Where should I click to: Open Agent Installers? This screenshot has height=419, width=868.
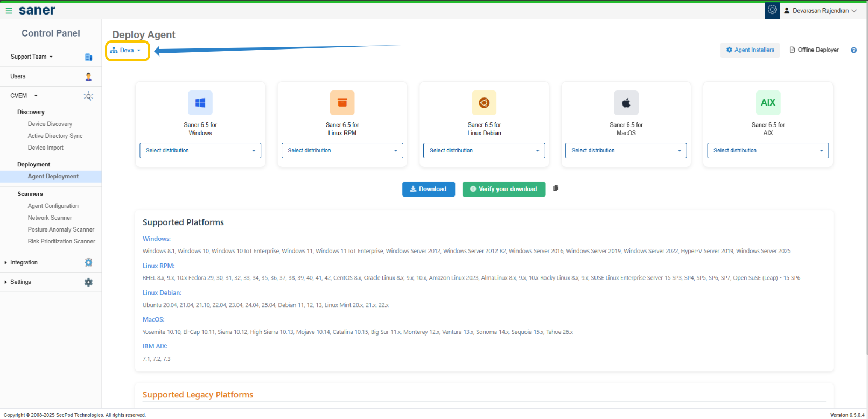tap(750, 50)
